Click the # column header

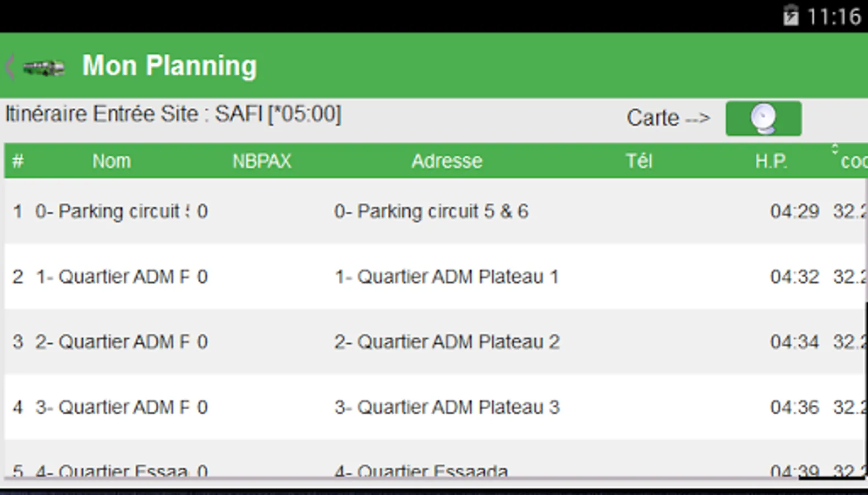pos(18,161)
